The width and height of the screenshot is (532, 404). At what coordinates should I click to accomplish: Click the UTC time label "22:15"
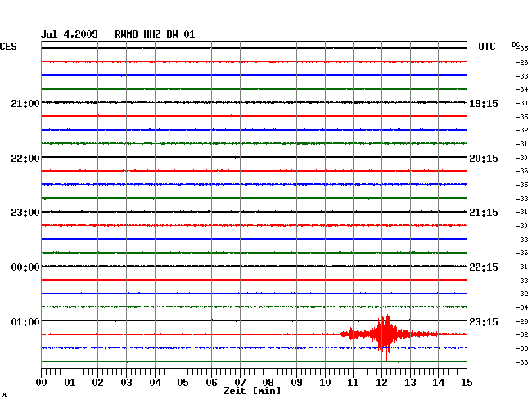pyautogui.click(x=484, y=267)
